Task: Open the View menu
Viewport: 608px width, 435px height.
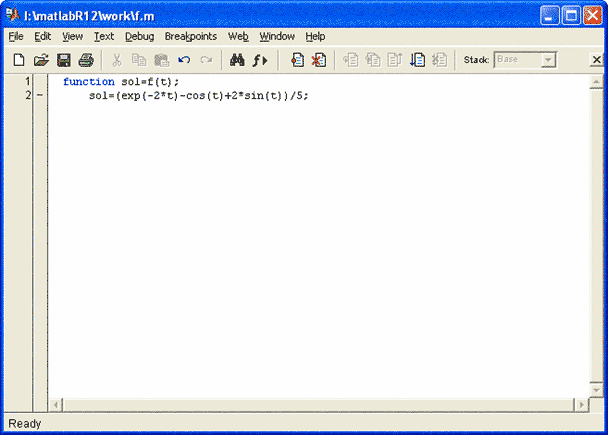Action: point(73,36)
